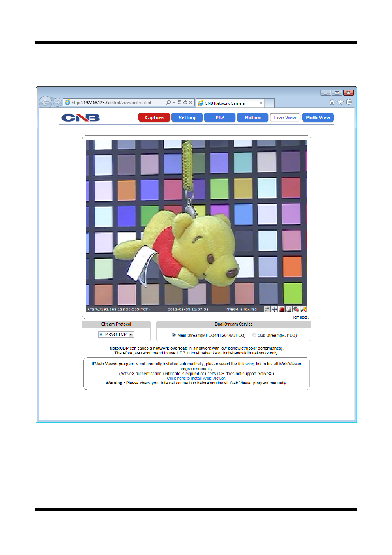Expand the address bar dropdown arrow

point(174,102)
